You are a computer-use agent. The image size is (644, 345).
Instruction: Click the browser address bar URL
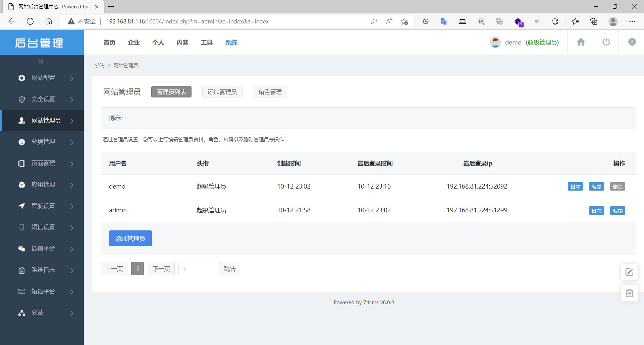click(x=187, y=21)
